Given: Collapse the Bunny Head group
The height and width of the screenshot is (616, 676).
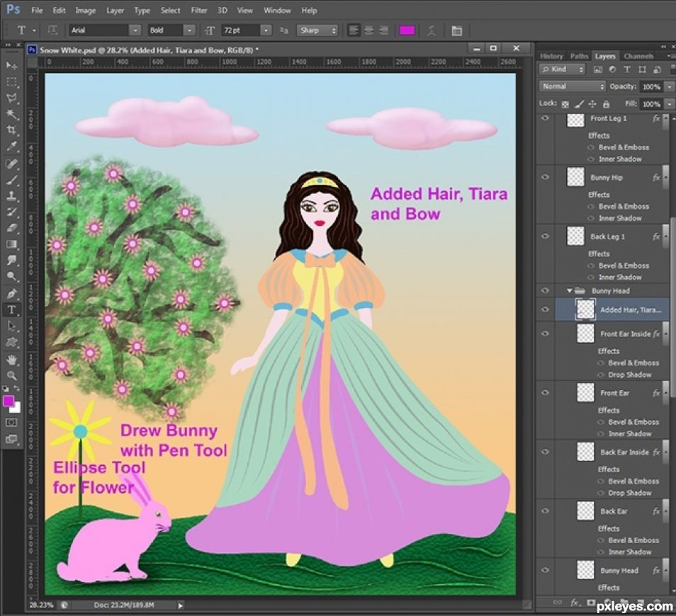Looking at the screenshot, I should tap(570, 291).
